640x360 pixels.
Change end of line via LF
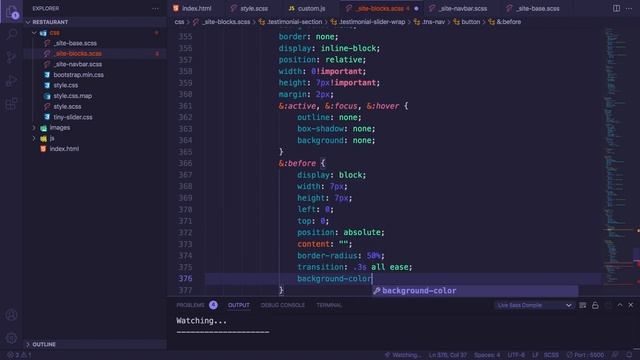(x=535, y=355)
